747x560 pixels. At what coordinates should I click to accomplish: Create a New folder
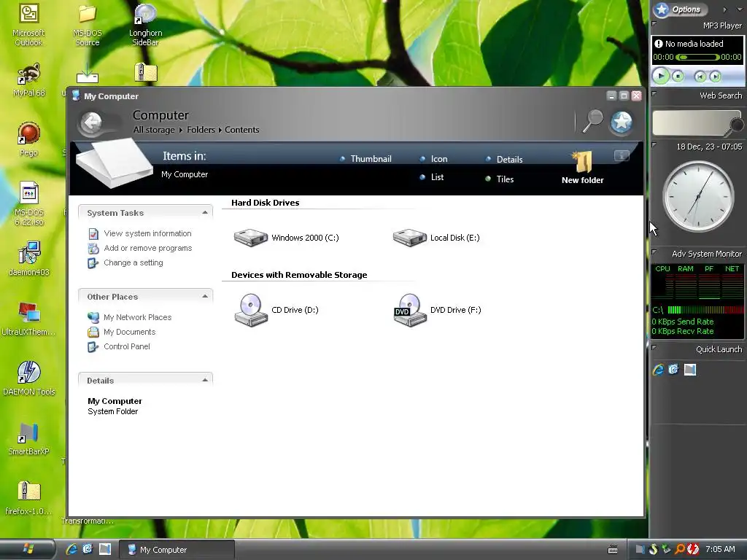583,168
